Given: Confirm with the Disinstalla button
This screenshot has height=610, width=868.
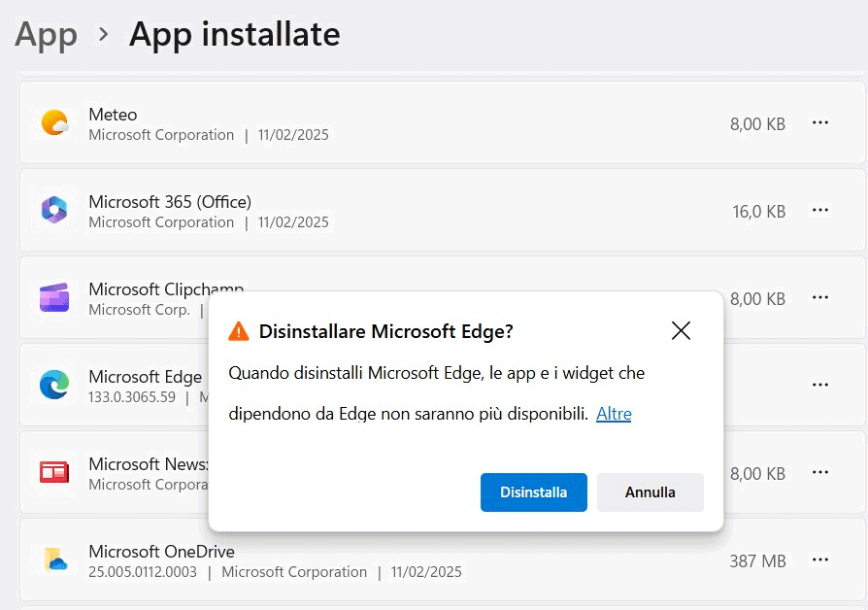Looking at the screenshot, I should coord(533,492).
